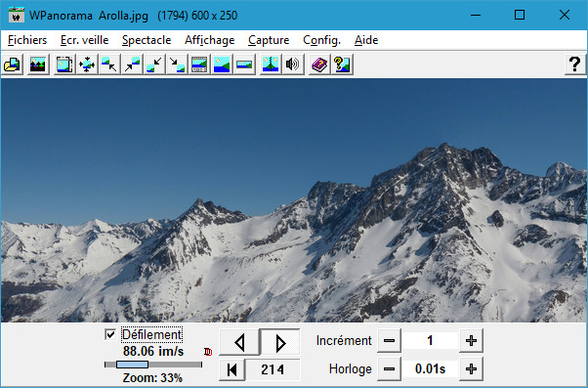
Task: Maximize the WPanorama window
Action: pos(520,15)
